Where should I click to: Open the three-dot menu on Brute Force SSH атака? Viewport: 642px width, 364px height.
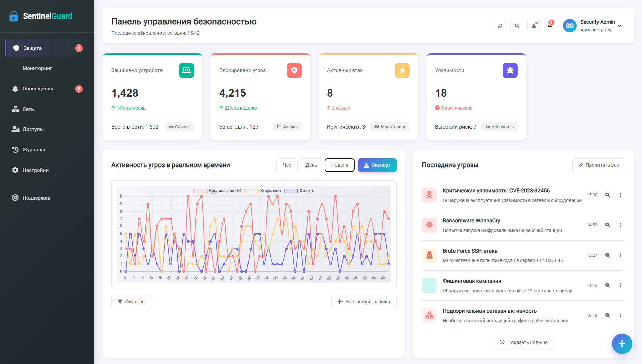[620, 255]
